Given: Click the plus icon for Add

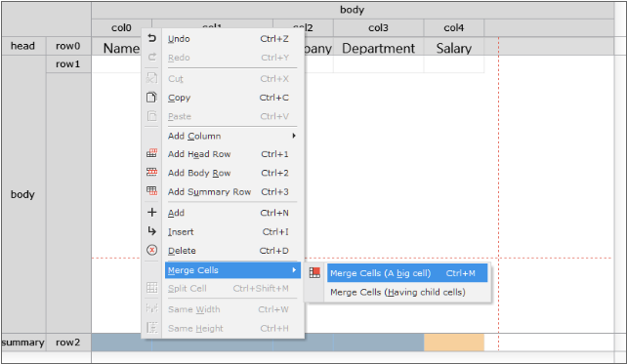Looking at the screenshot, I should click(151, 212).
